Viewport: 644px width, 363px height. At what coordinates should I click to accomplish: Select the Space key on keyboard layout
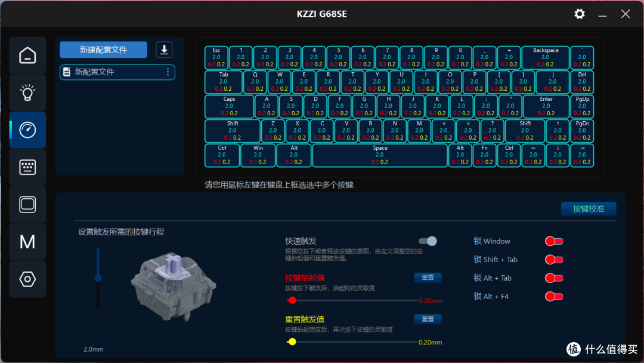pyautogui.click(x=380, y=155)
